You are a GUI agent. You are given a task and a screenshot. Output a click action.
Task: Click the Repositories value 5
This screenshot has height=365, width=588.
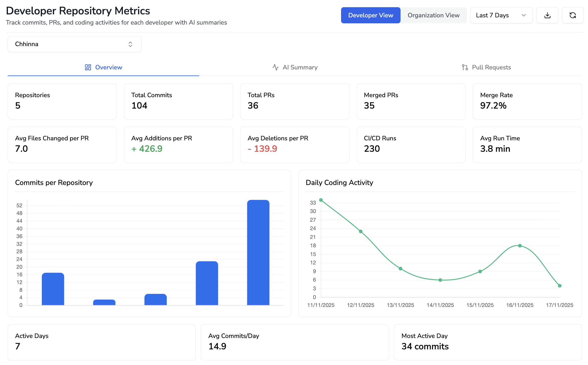[18, 106]
